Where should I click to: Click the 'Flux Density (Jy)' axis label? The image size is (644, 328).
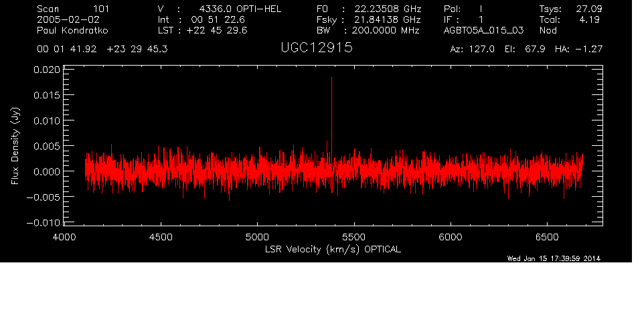point(14,146)
